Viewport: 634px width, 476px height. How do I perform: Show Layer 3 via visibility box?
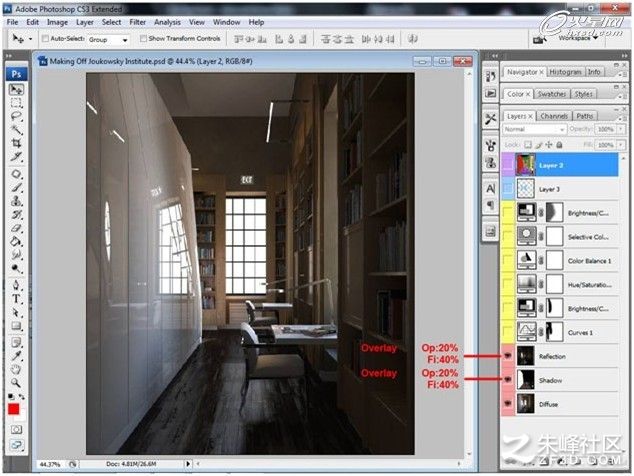pos(508,189)
